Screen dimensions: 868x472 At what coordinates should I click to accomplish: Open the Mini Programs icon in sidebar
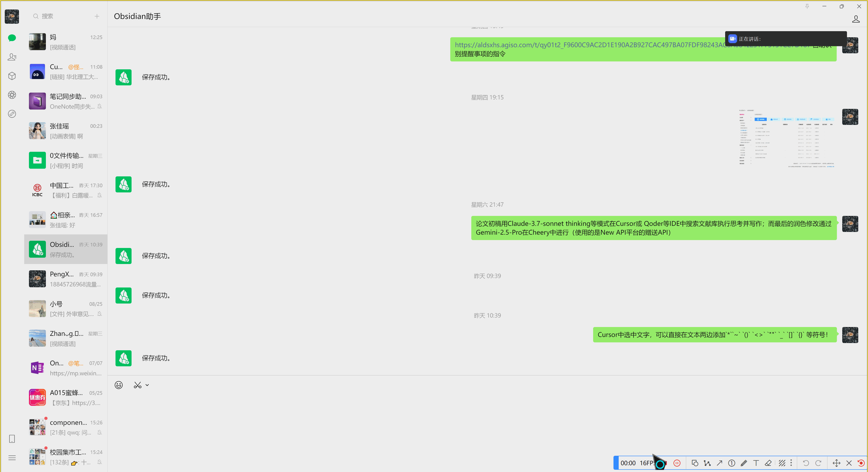pos(12,114)
